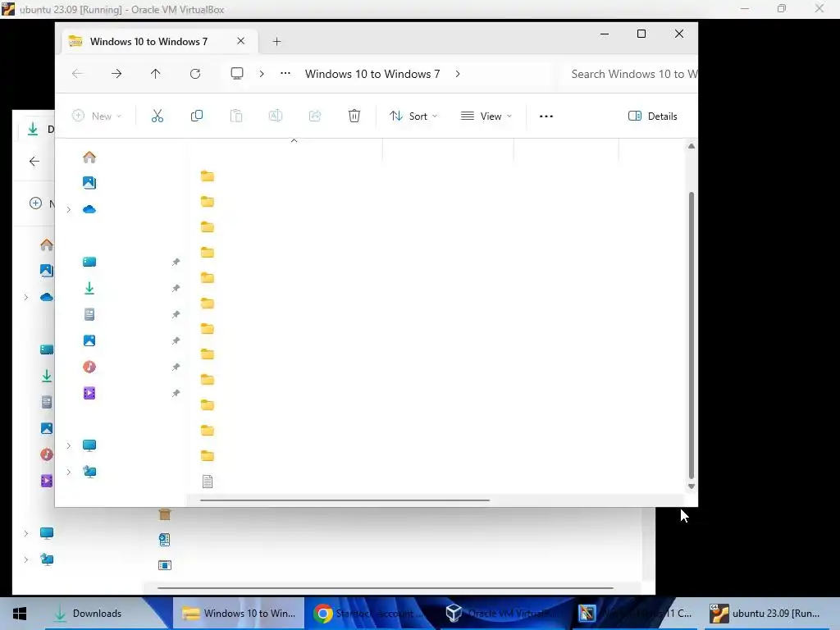Unpin Downloads from Quick access

[176, 288]
